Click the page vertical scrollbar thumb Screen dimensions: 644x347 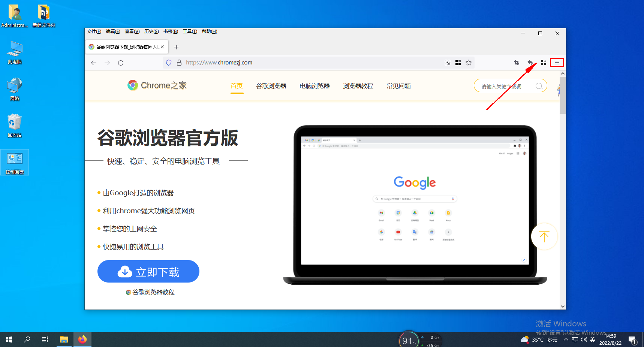[x=563, y=96]
